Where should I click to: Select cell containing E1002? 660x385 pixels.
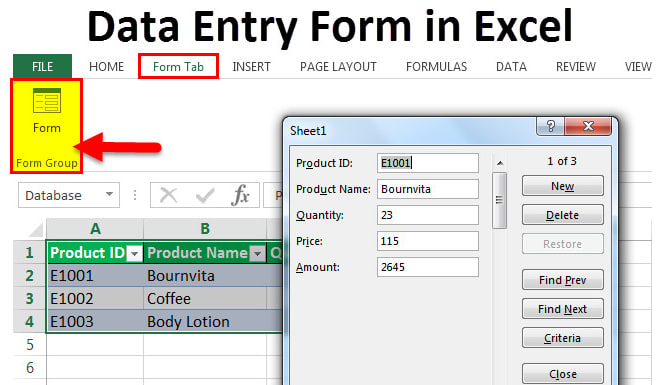[x=95, y=299]
